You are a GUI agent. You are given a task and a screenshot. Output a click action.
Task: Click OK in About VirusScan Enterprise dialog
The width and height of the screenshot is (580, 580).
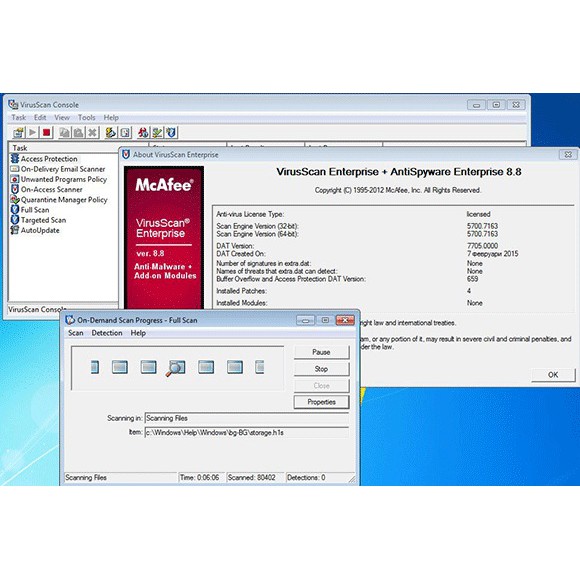(x=553, y=375)
